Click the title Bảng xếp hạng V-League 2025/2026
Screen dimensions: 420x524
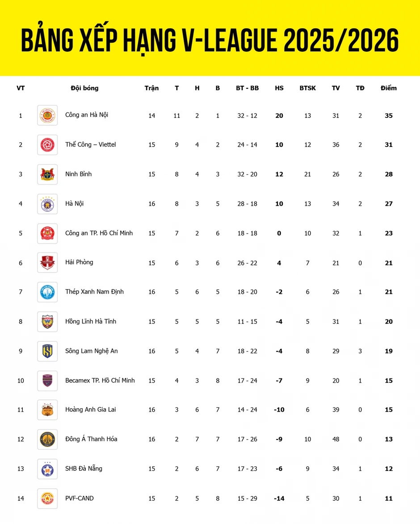click(210, 41)
